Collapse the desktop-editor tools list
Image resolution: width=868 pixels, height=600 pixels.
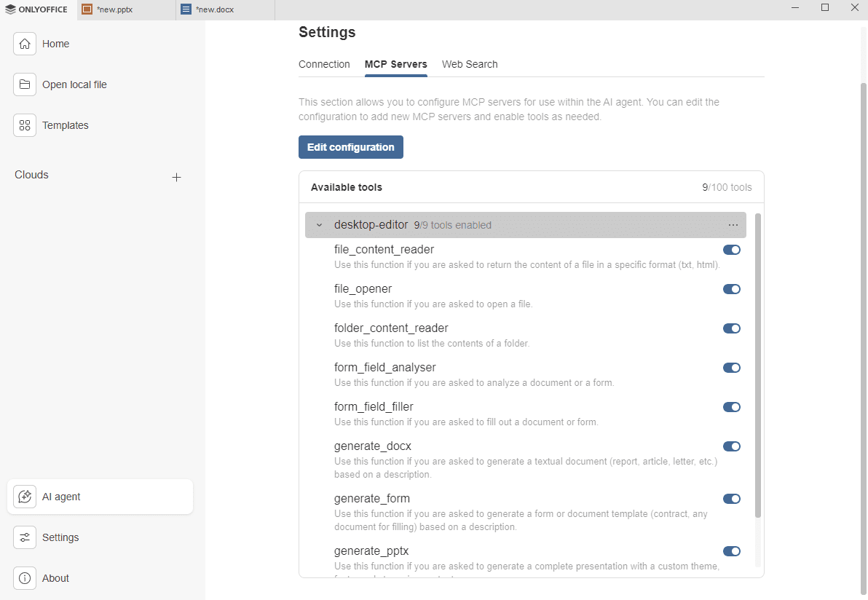point(318,224)
